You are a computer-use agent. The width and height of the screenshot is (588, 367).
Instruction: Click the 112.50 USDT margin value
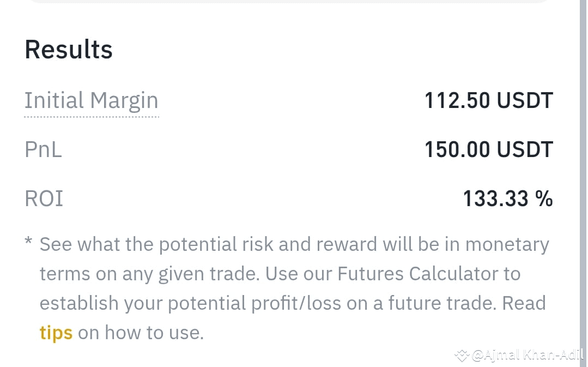[489, 100]
